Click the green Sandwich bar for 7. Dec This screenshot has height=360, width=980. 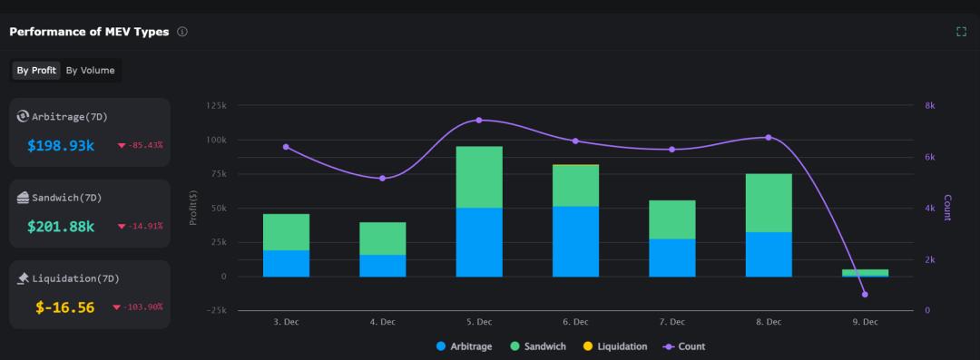(x=671, y=220)
